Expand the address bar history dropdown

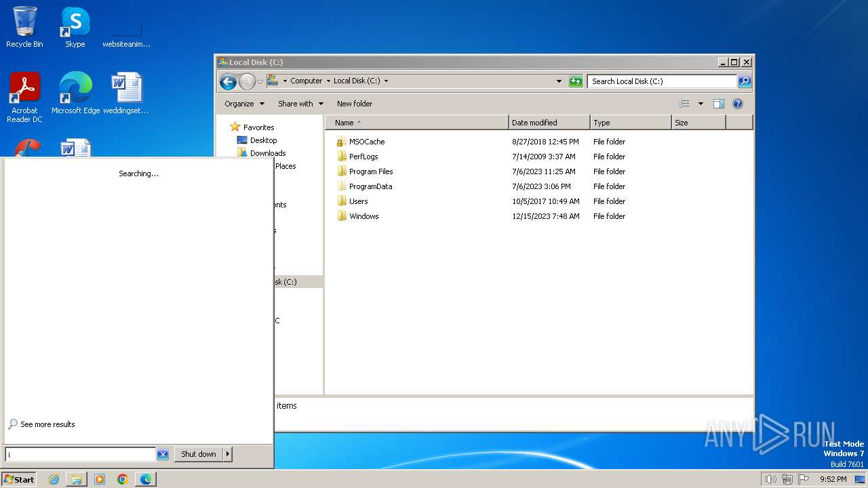click(559, 81)
